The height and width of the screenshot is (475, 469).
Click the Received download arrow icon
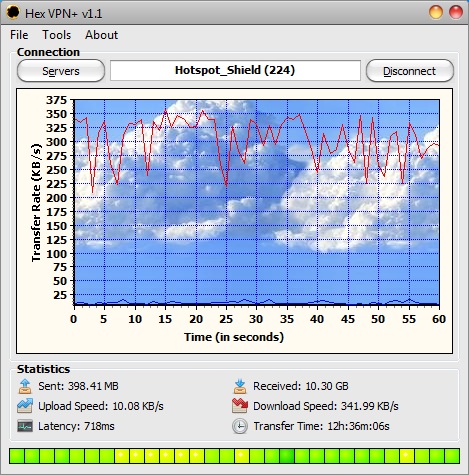click(x=240, y=386)
